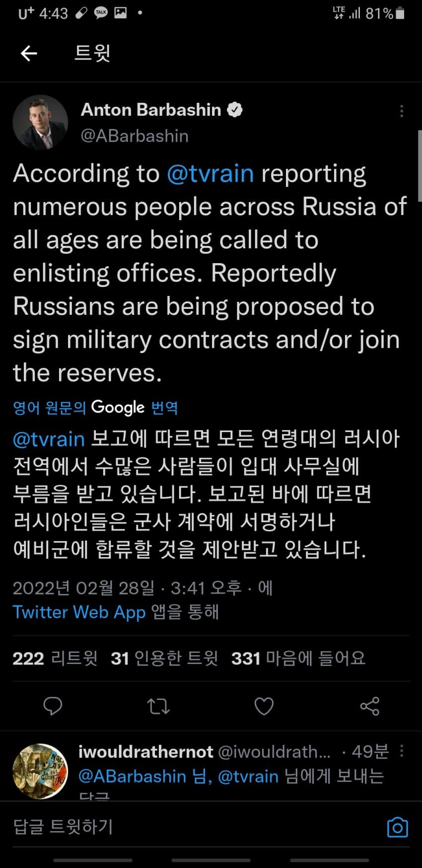View the 31 quote tweets
This screenshot has height=868, width=422.
click(164, 658)
